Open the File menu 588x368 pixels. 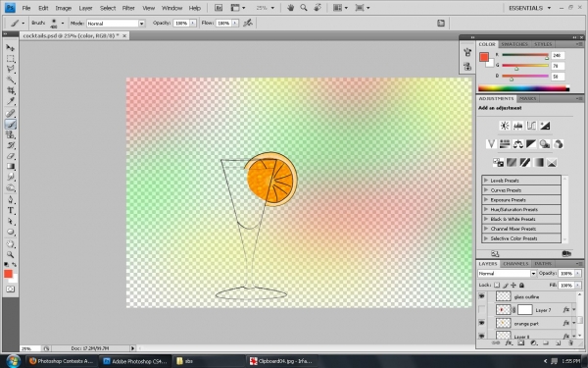(x=26, y=8)
